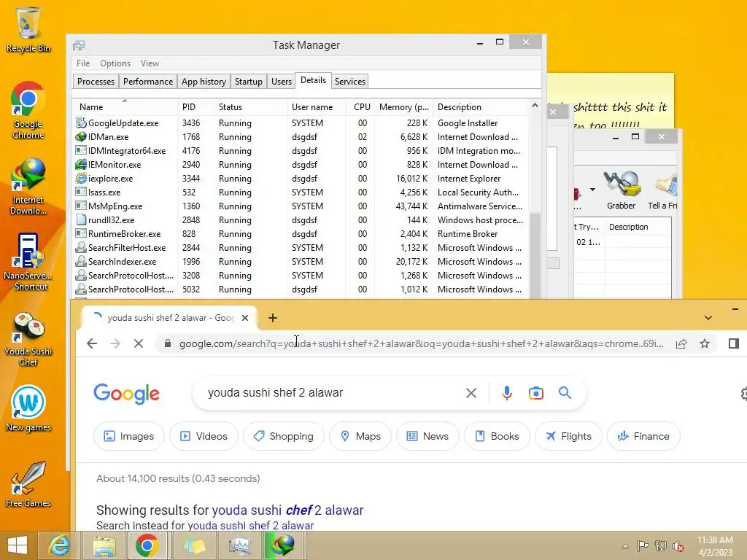Click the Google search magnifier icon

pyautogui.click(x=565, y=393)
